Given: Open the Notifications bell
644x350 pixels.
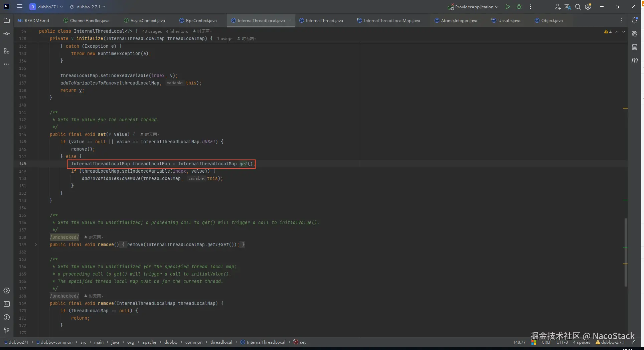Looking at the screenshot, I should tap(635, 20).
